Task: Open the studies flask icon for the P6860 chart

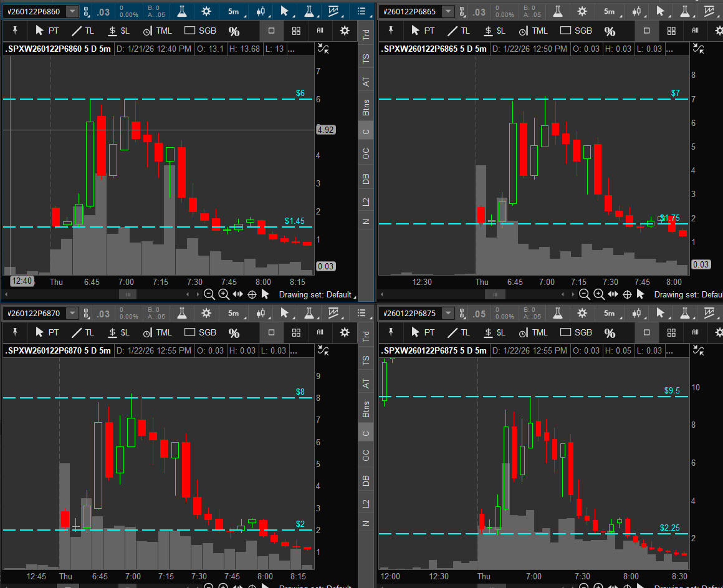Action: click(182, 11)
